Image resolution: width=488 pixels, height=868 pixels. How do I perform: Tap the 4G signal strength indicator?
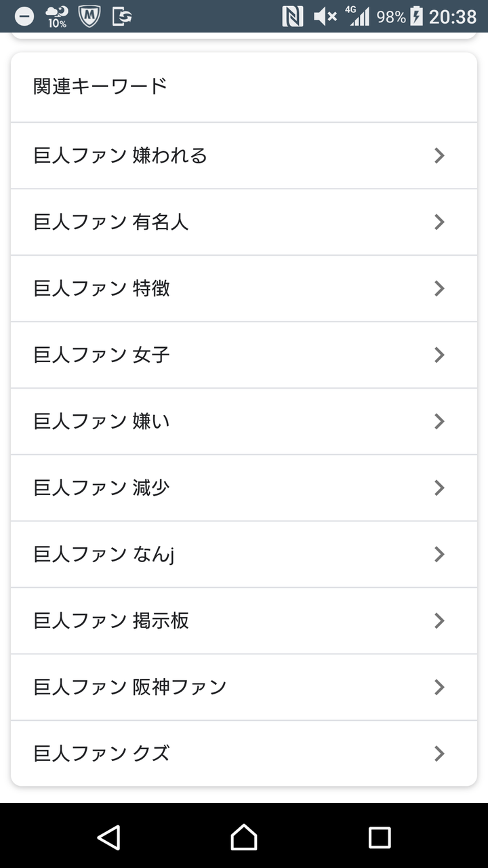359,16
